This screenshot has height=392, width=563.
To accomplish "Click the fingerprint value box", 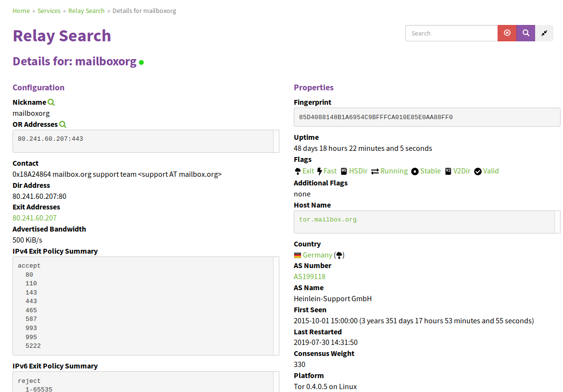I will (426, 117).
